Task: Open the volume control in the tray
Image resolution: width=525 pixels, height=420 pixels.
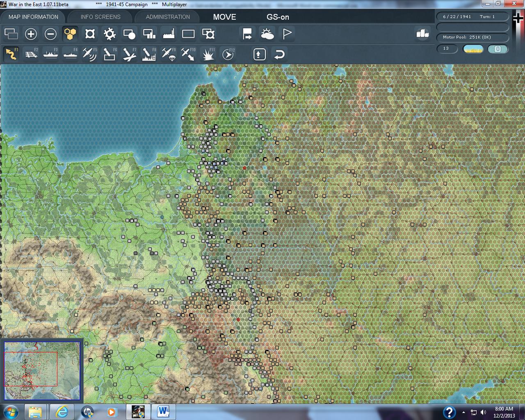Action: (x=483, y=412)
